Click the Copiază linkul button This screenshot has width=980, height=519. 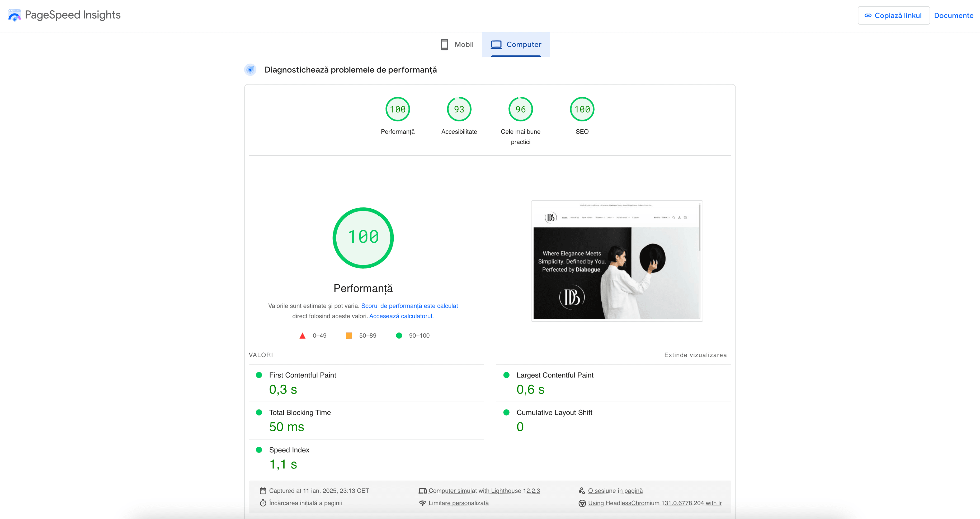tap(893, 16)
